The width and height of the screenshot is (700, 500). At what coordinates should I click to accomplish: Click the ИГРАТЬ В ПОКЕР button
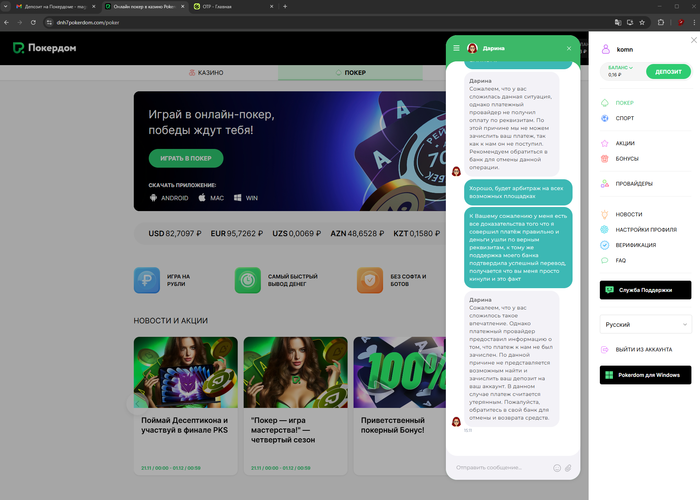pyautogui.click(x=186, y=158)
